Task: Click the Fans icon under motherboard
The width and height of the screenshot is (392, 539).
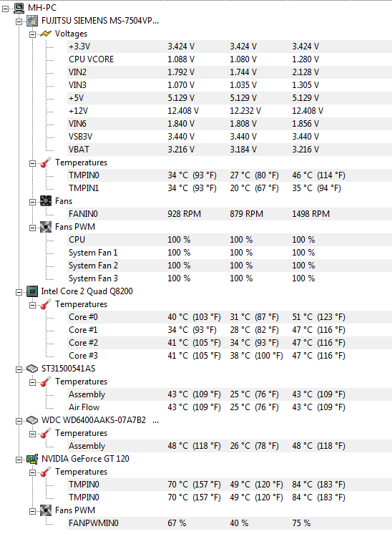Action: coord(46,201)
